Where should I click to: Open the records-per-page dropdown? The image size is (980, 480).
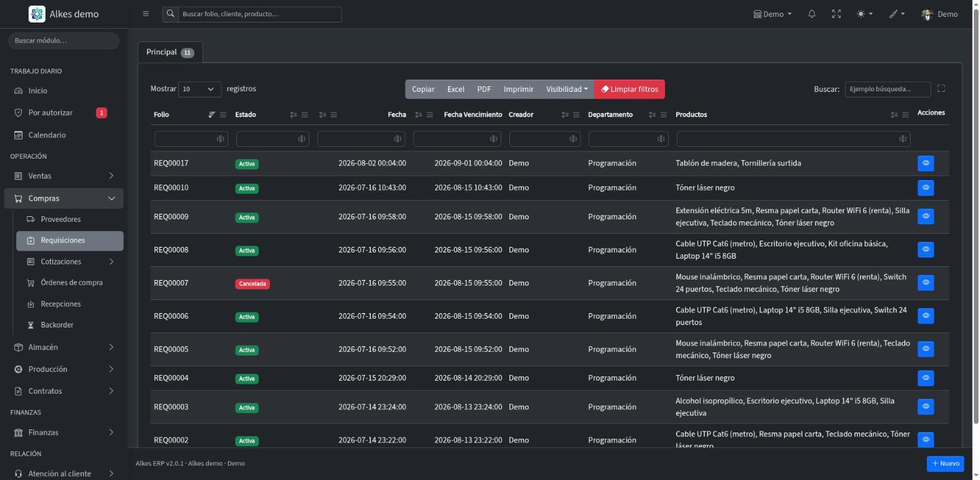[199, 89]
